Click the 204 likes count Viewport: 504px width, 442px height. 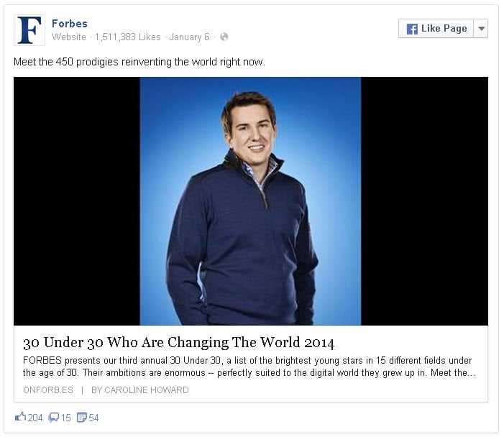pos(35,418)
